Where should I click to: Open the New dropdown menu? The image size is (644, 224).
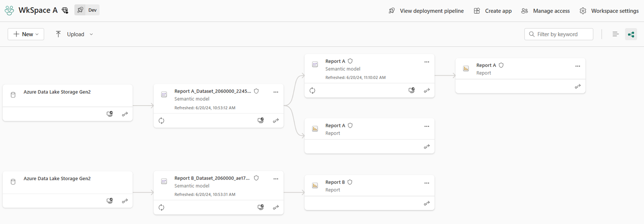[x=26, y=34]
